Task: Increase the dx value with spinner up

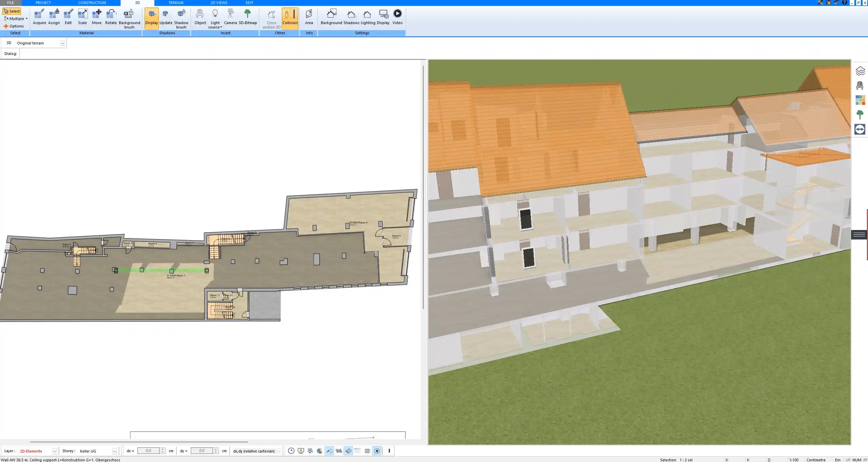Action: [163, 449]
